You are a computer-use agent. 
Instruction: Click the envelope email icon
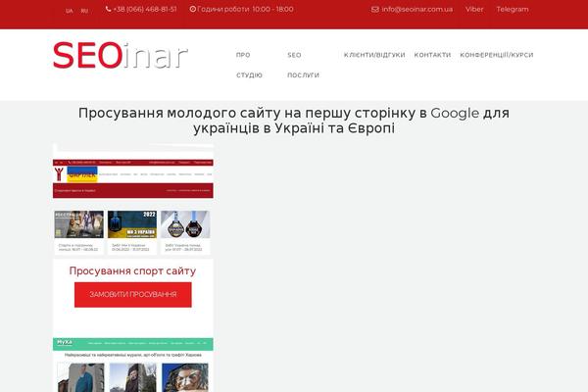point(375,10)
